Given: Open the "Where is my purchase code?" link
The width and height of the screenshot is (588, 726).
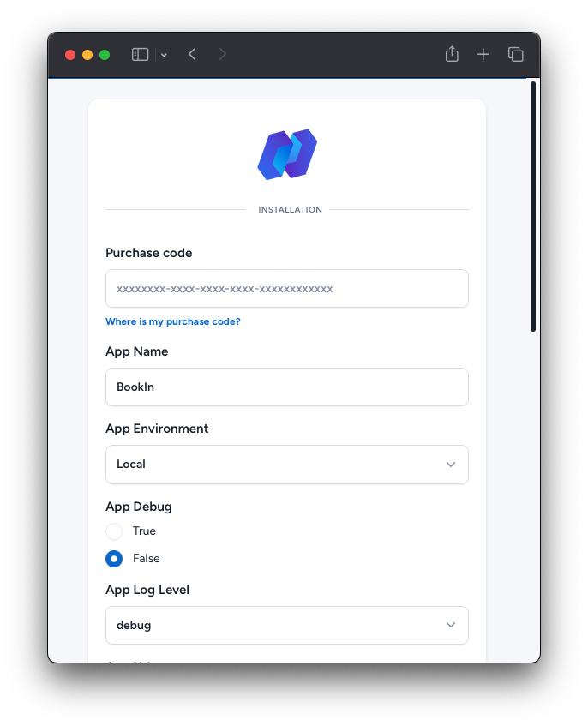Looking at the screenshot, I should click(x=172, y=322).
